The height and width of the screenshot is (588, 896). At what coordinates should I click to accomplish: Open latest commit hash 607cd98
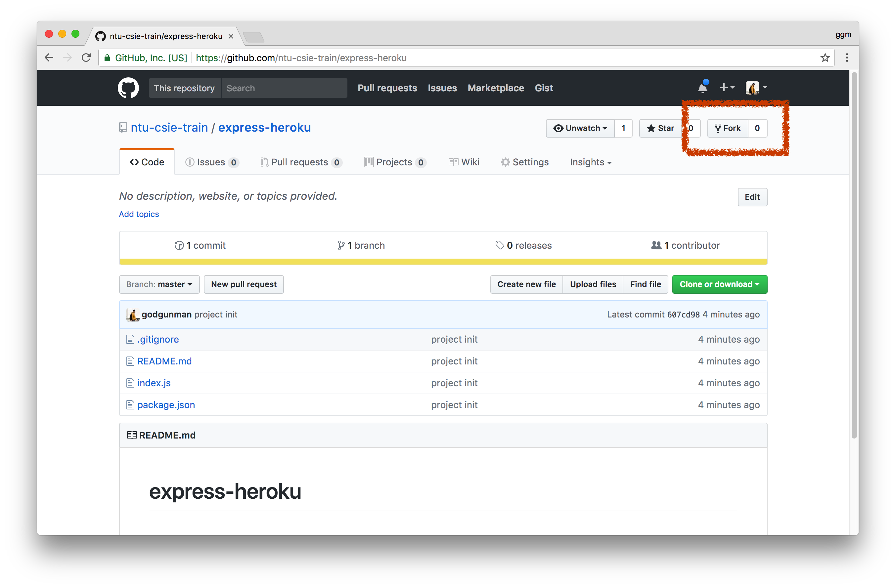click(x=683, y=315)
